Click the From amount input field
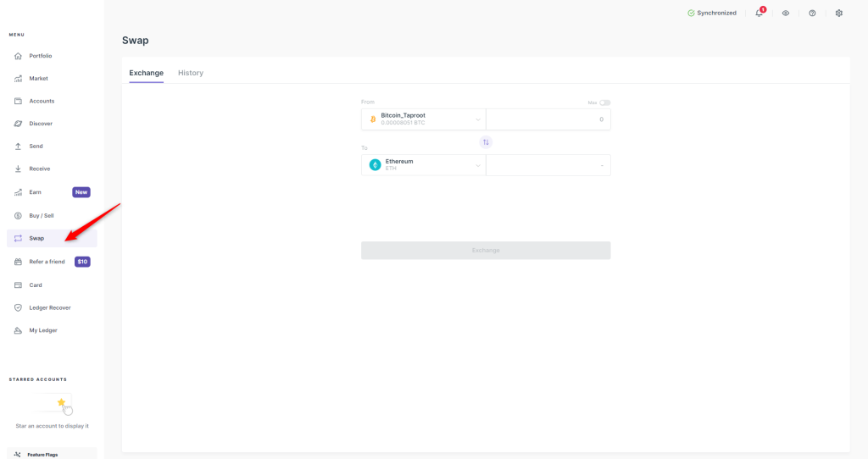The height and width of the screenshot is (459, 868). point(548,119)
